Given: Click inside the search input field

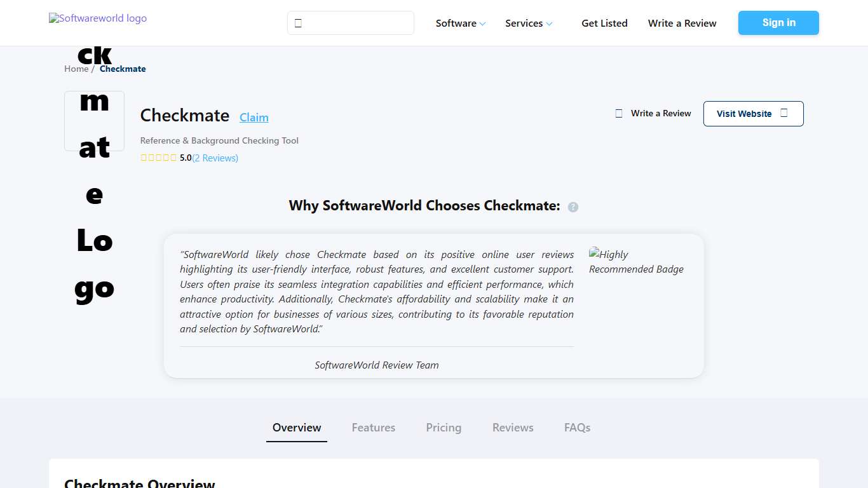Looking at the screenshot, I should click(x=356, y=23).
